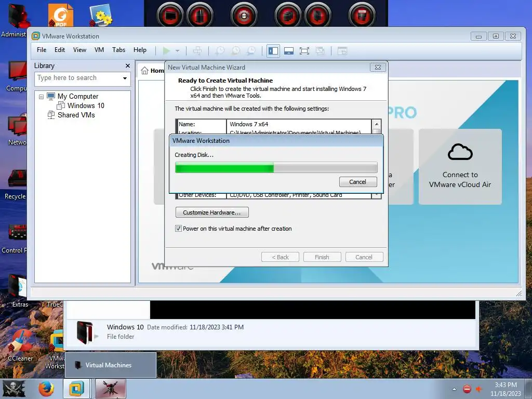The width and height of the screenshot is (532, 399).
Task: Open the CCleaner desktop shortcut
Action: tap(20, 345)
